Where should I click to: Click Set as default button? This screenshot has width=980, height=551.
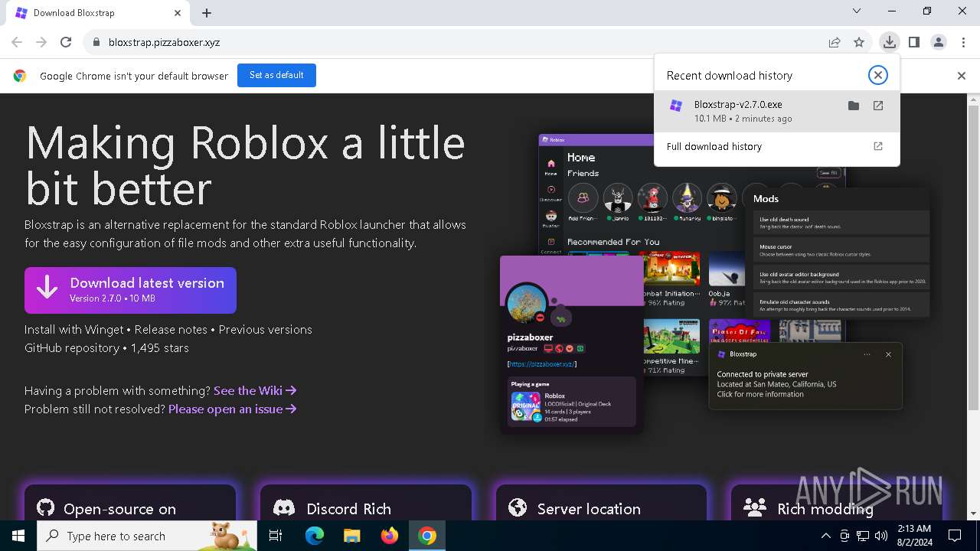[x=276, y=75]
